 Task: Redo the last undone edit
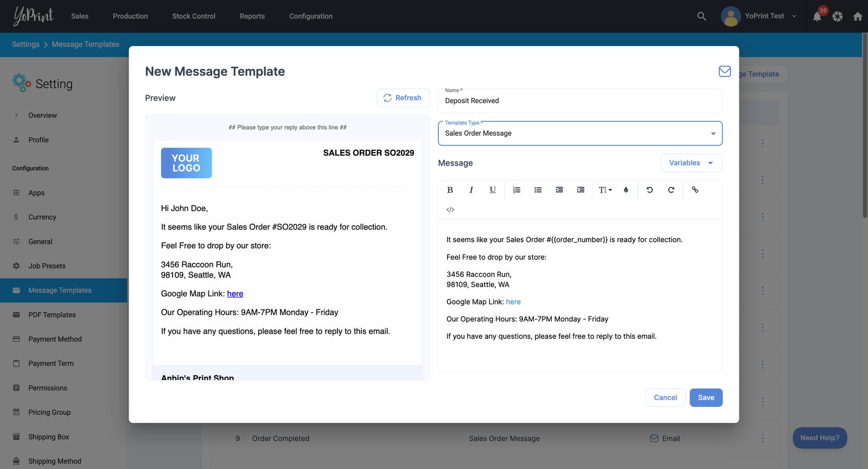point(671,190)
